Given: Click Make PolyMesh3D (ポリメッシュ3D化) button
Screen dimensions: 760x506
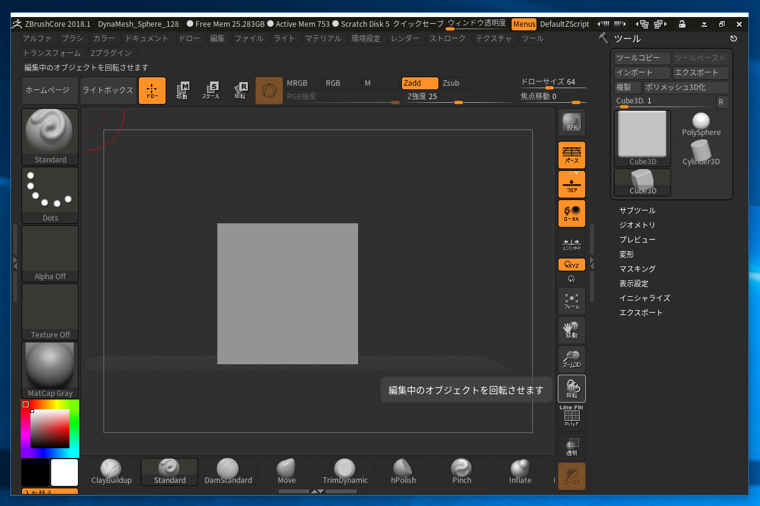Looking at the screenshot, I should click(686, 87).
